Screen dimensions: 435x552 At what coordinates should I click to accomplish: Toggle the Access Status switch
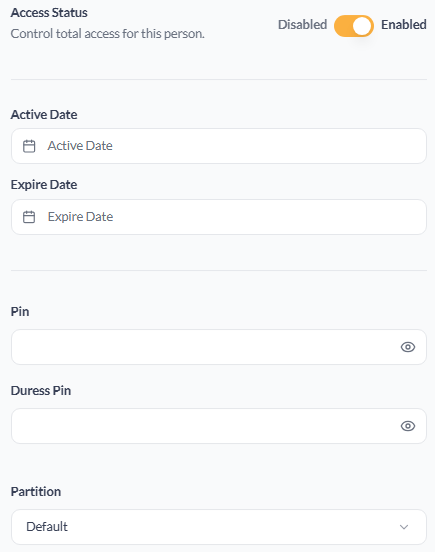354,26
